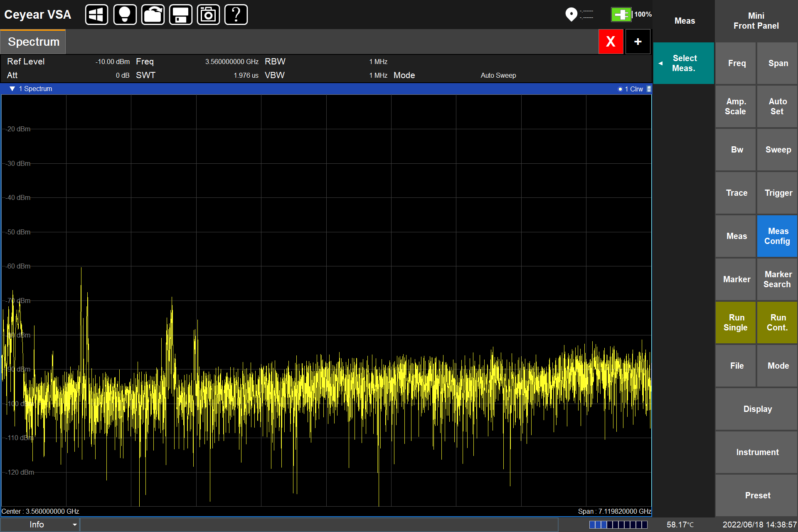
Task: Toggle Run Single sweep button
Action: tap(735, 323)
